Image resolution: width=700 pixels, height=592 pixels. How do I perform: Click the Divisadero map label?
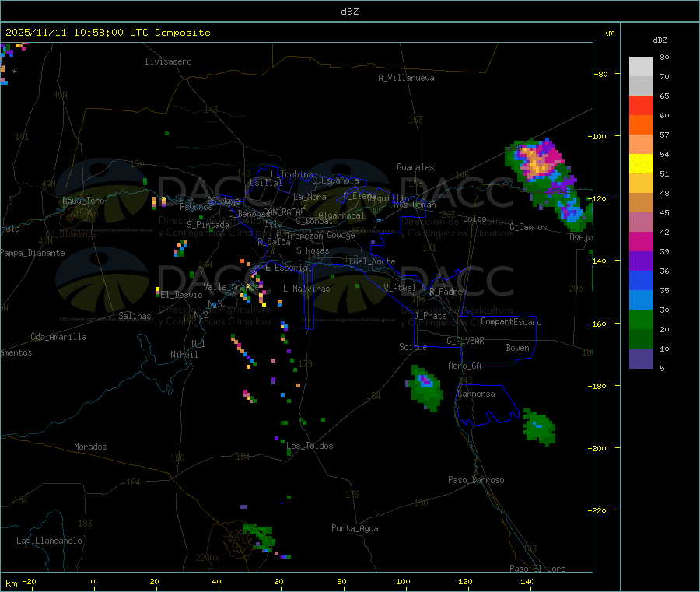(168, 61)
